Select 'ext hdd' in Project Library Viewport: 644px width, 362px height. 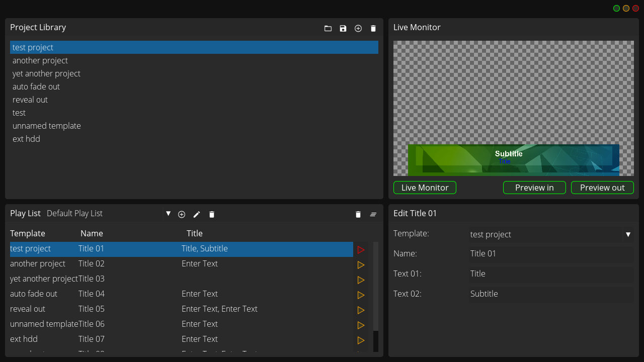point(194,139)
